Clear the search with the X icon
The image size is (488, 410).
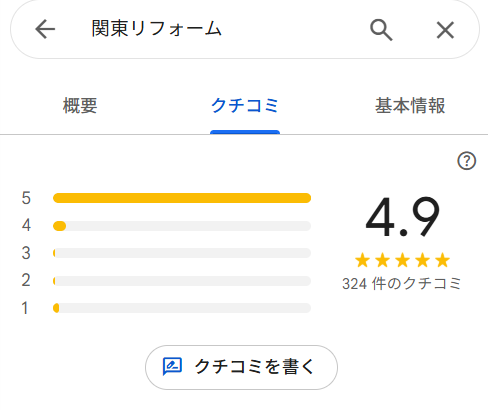pos(445,30)
